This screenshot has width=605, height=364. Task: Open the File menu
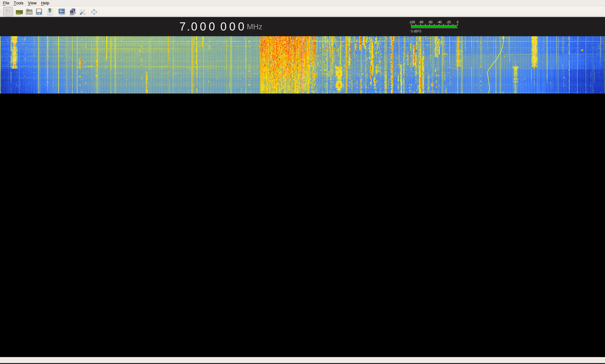tap(6, 3)
